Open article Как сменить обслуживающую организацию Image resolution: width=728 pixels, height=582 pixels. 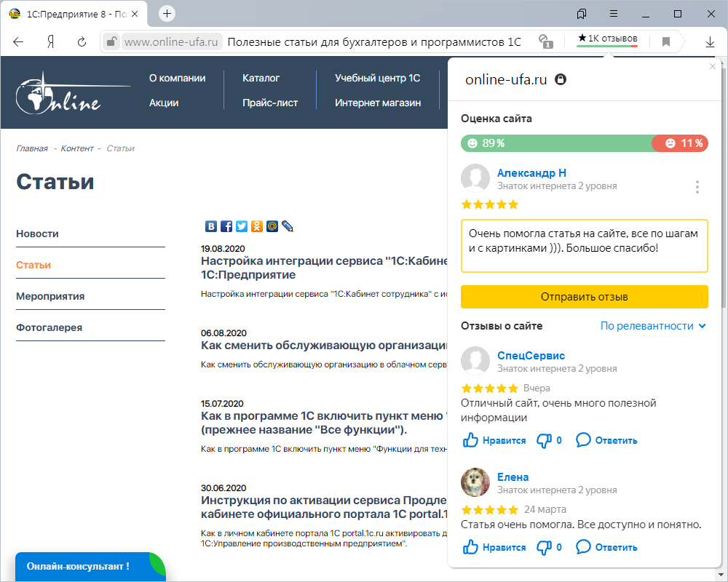click(x=324, y=346)
